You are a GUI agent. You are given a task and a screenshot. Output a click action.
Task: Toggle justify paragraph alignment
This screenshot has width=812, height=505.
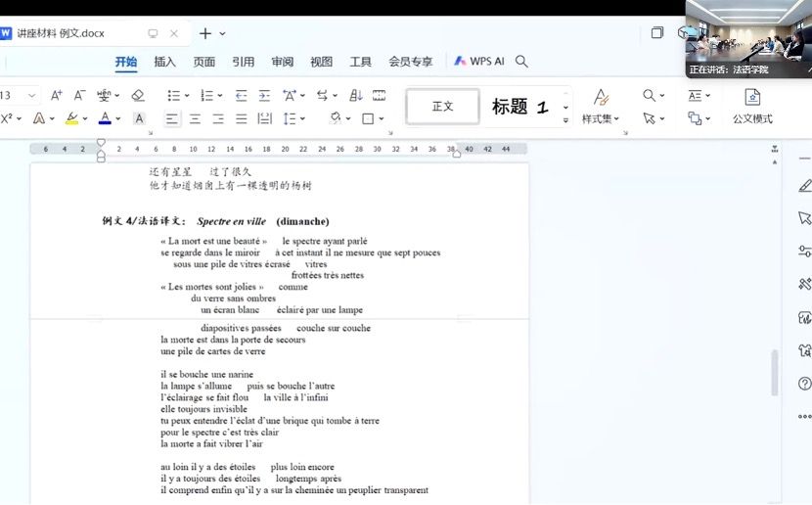point(240,118)
